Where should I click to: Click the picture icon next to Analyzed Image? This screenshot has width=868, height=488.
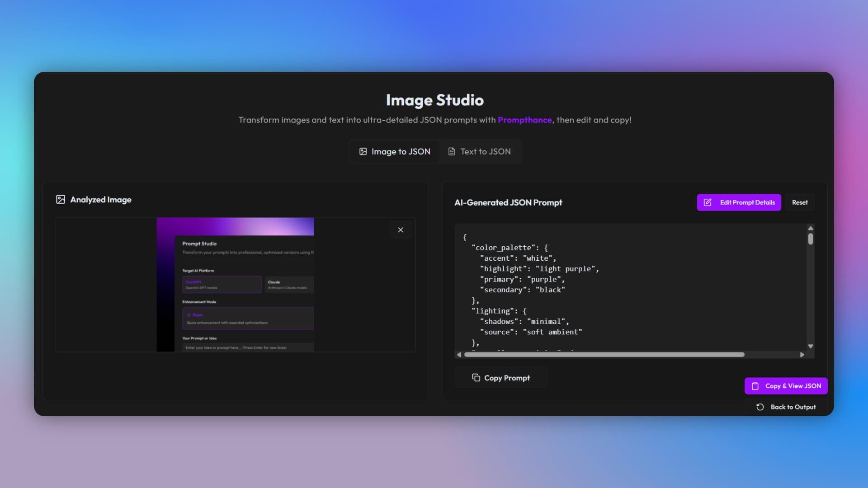point(61,199)
